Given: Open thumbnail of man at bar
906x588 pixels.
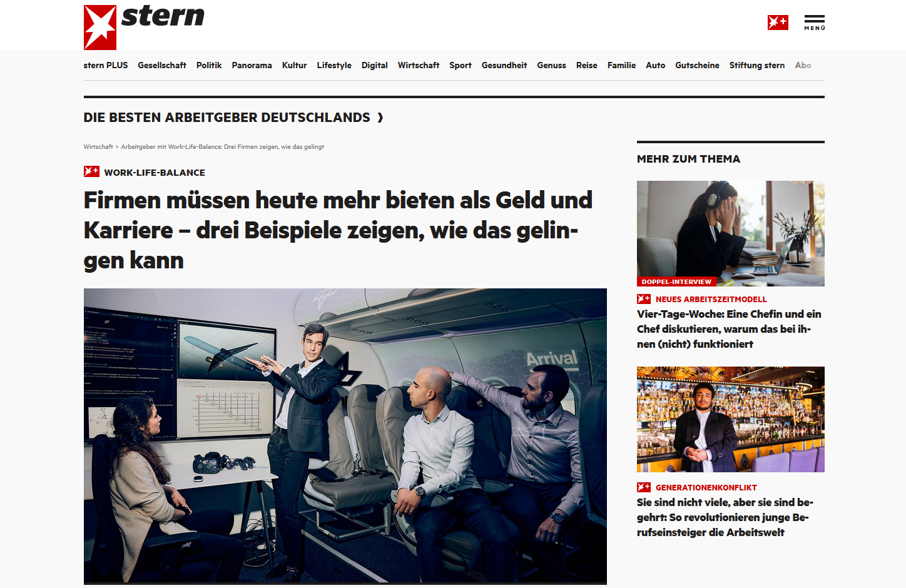Looking at the screenshot, I should point(731,419).
